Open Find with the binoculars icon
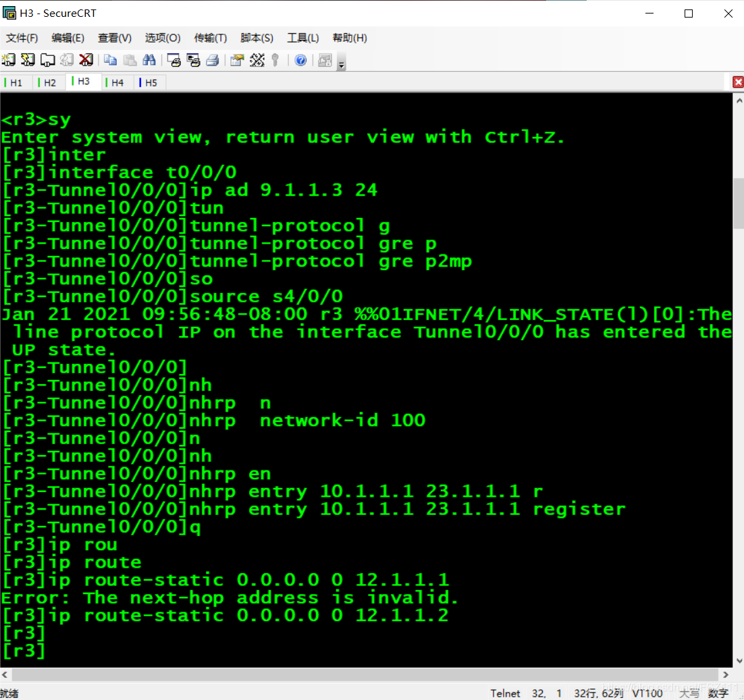 (149, 60)
